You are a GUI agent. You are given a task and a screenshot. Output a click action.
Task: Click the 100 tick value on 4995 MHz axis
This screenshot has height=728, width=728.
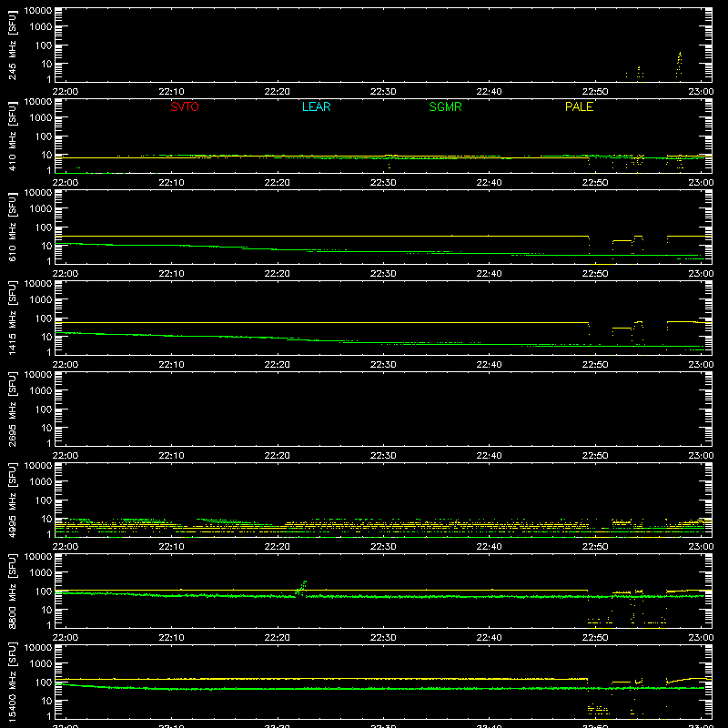(44, 500)
